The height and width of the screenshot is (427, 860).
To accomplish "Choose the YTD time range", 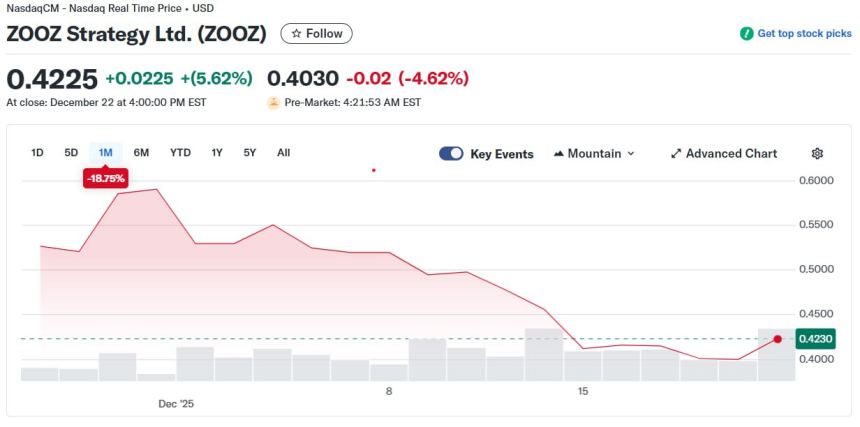I will [x=180, y=153].
